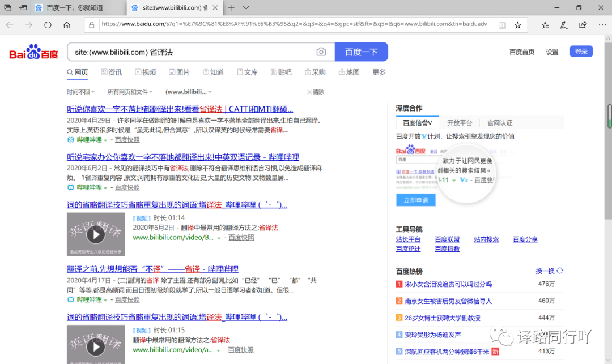
Task: Open result 听说宅家办公你喜欢一字不落地都翻译出来
Action: (182, 157)
